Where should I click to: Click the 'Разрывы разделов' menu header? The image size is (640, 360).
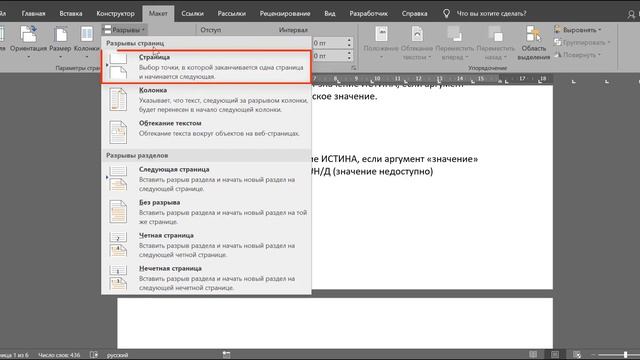[x=137, y=155]
